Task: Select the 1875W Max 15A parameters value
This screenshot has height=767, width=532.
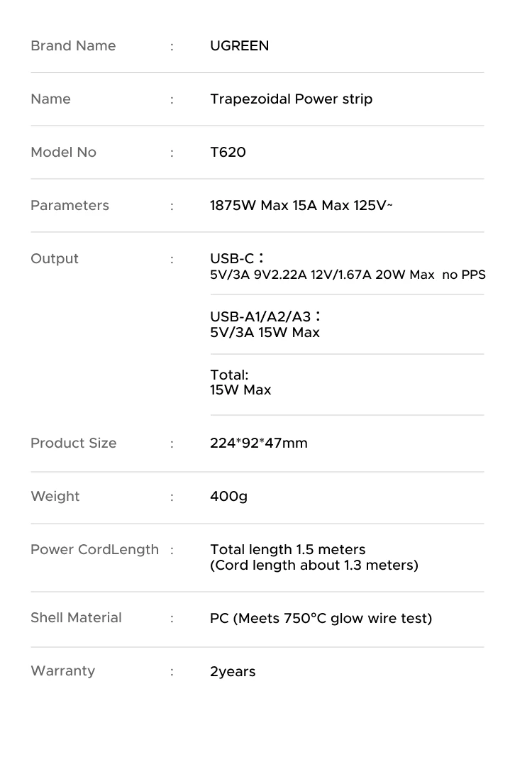Action: coord(301,206)
